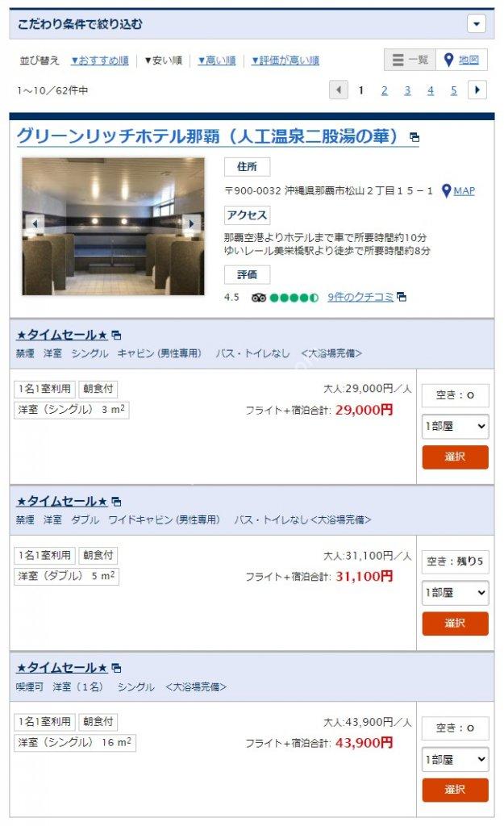This screenshot has width=504, height=826.
Task: Sort by 評価が高い順
Action: click(285, 60)
